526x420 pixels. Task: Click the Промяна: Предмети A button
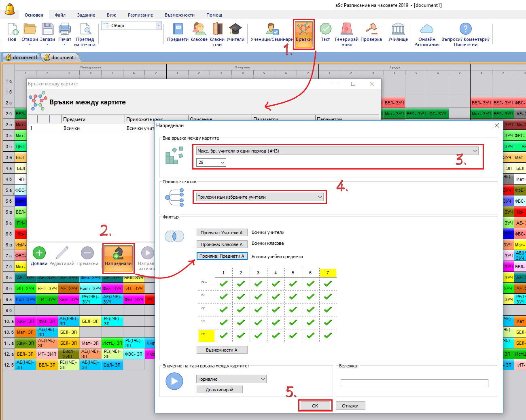point(222,256)
